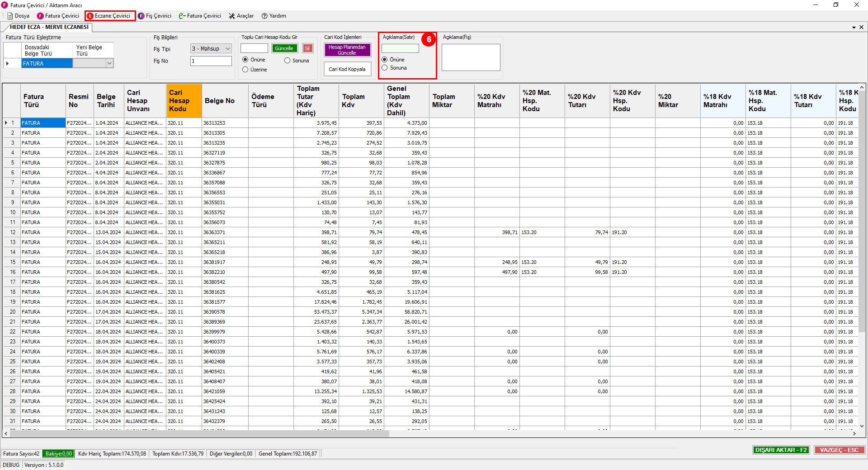Select row number 25 header
Screen dimensions: 868x470
[x=12, y=362]
